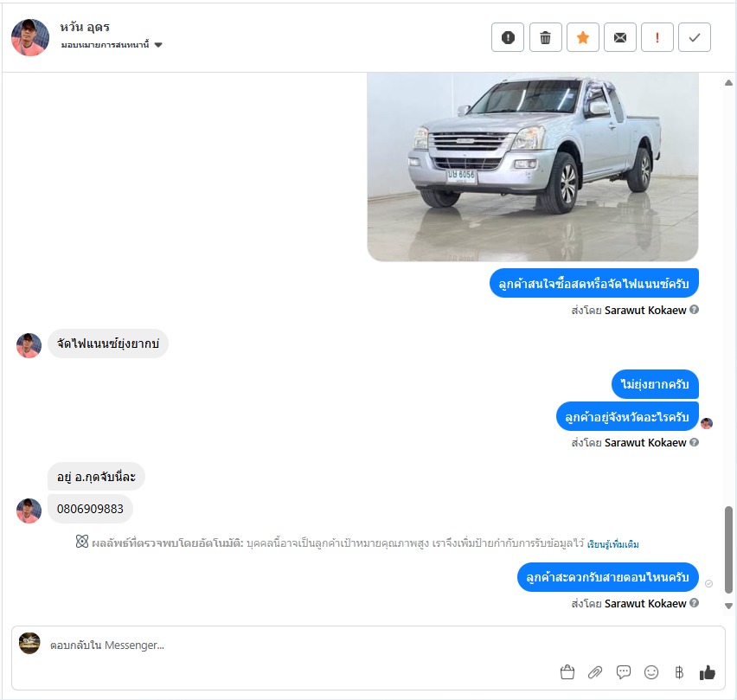Click the phone number 0806909883 message

[90, 509]
